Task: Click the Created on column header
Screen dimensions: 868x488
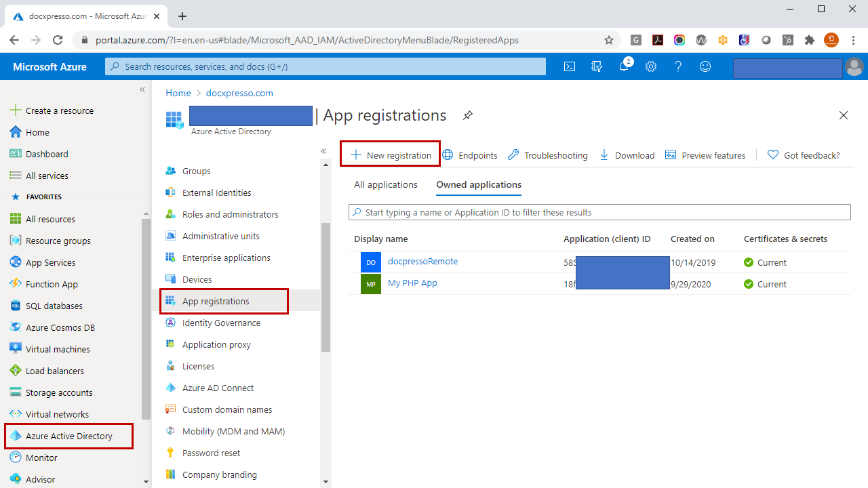Action: [692, 239]
